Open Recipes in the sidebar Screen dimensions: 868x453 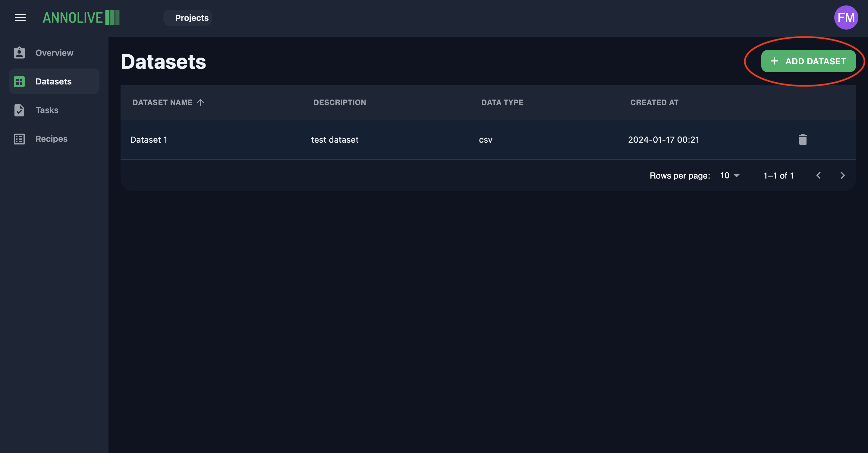pos(54,139)
